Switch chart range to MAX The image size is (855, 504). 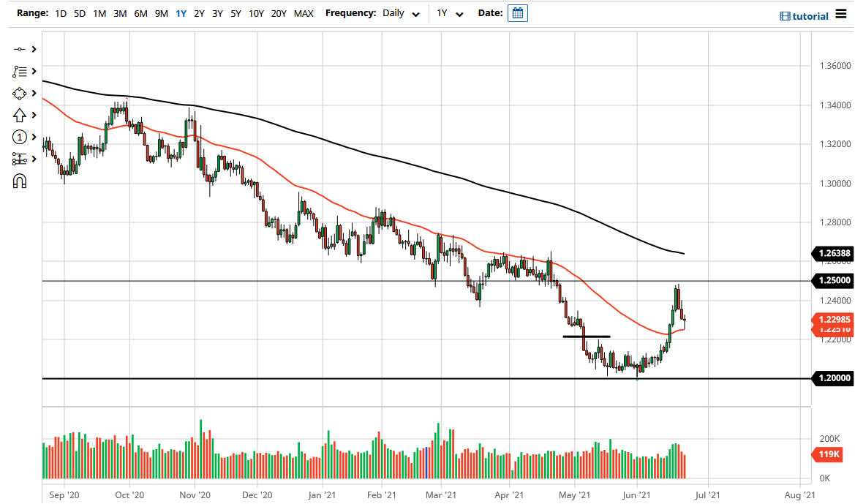click(304, 13)
